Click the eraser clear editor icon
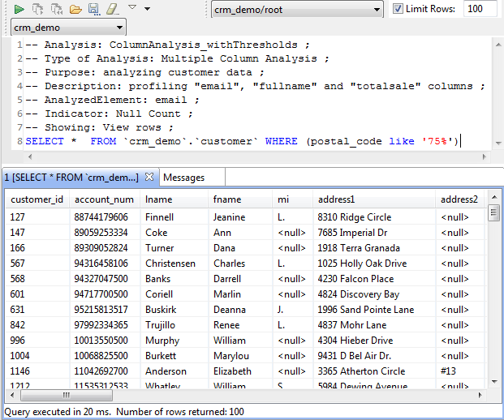504x420 pixels. pos(113,9)
